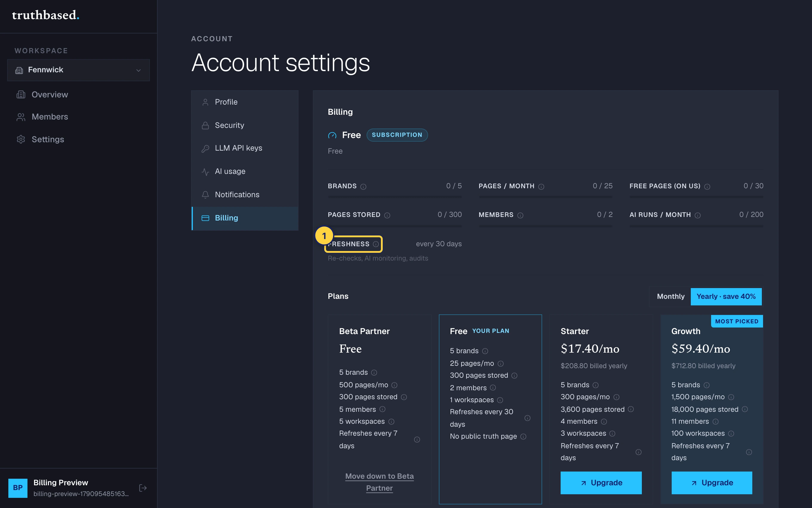The image size is (812, 508).
Task: Click Upgrade on the Starter plan
Action: [601, 483]
